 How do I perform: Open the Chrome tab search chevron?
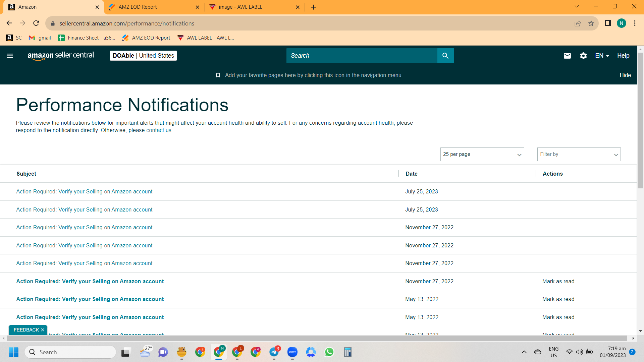(x=577, y=6)
